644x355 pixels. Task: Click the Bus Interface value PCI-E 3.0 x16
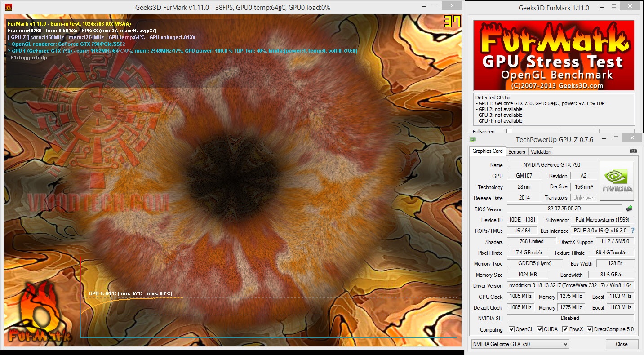point(600,231)
